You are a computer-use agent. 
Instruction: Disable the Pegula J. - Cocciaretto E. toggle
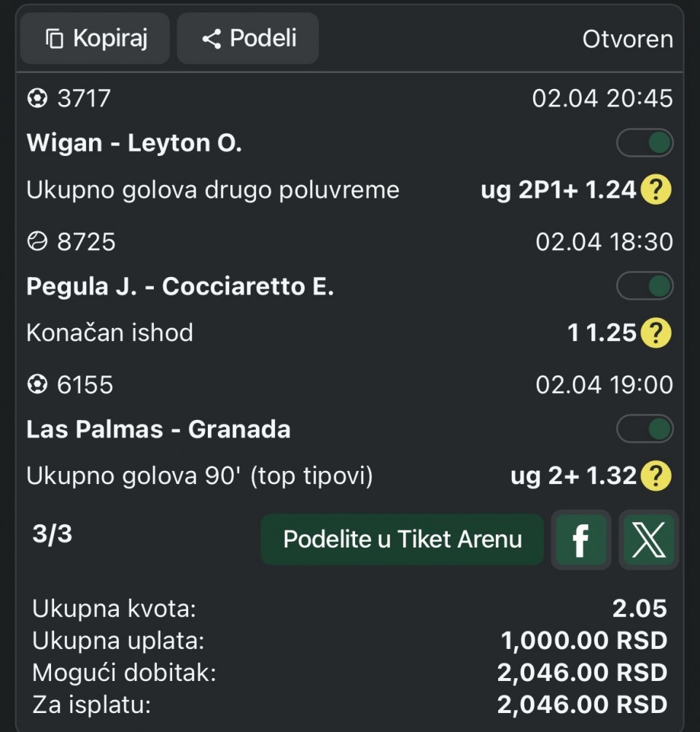click(x=645, y=287)
